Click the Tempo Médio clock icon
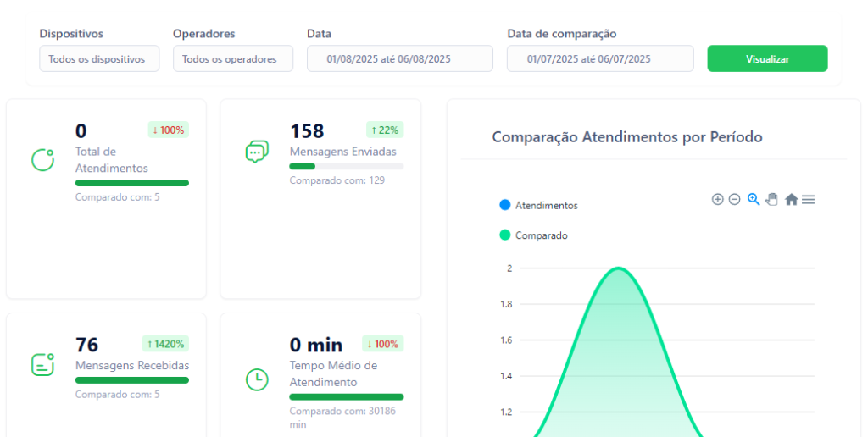This screenshot has height=437, width=868. point(257,380)
